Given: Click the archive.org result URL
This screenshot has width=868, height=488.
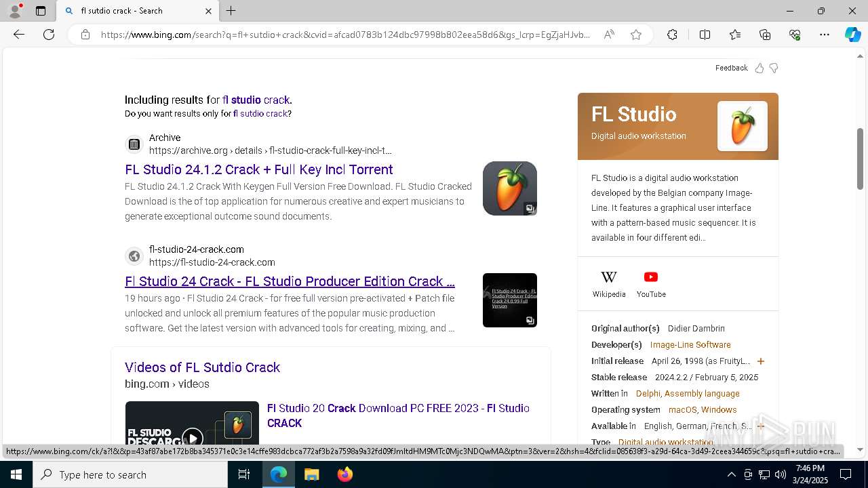Looking at the screenshot, I should pos(270,150).
